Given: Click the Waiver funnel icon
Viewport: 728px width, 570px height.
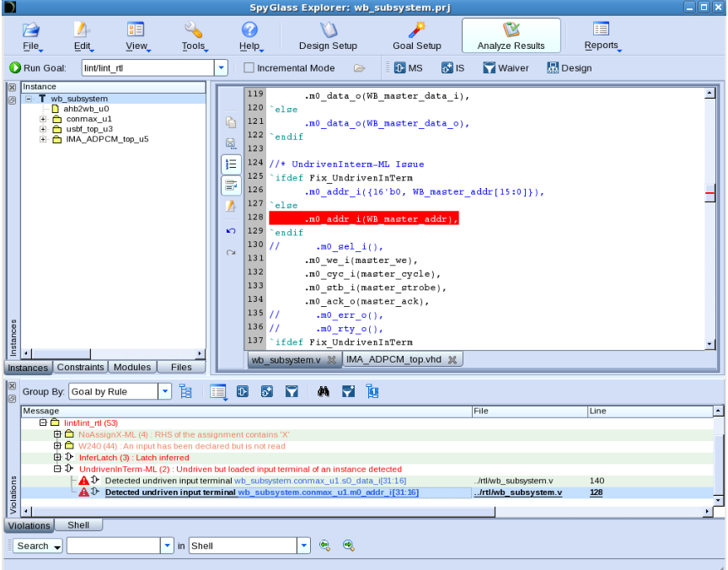Looking at the screenshot, I should pos(489,67).
